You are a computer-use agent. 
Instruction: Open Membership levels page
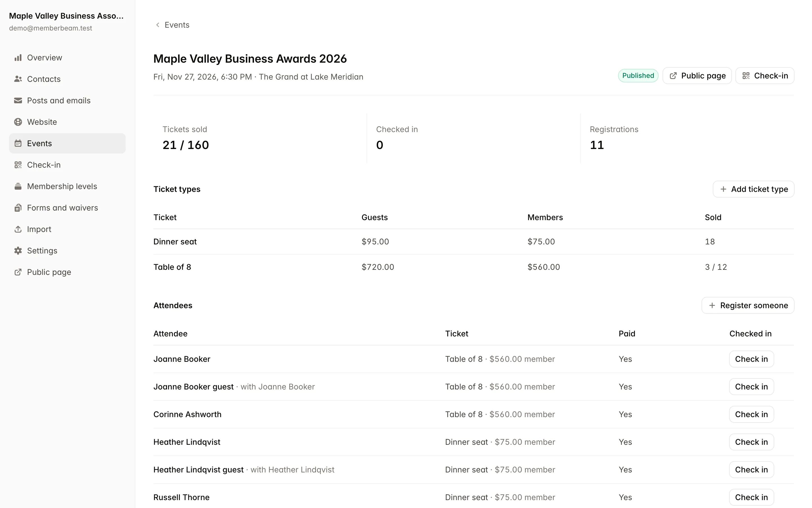(67, 187)
